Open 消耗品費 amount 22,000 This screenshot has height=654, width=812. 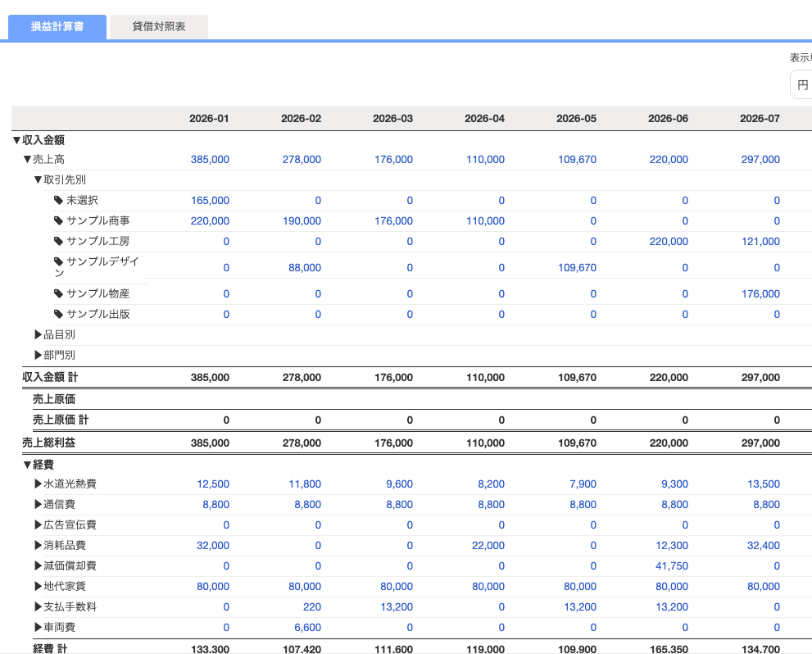(488, 545)
